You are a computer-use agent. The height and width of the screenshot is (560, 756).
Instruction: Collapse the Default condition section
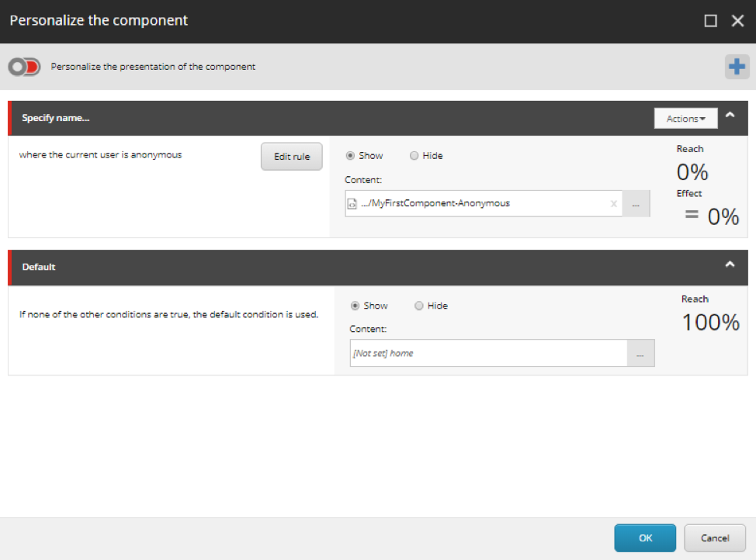730,264
